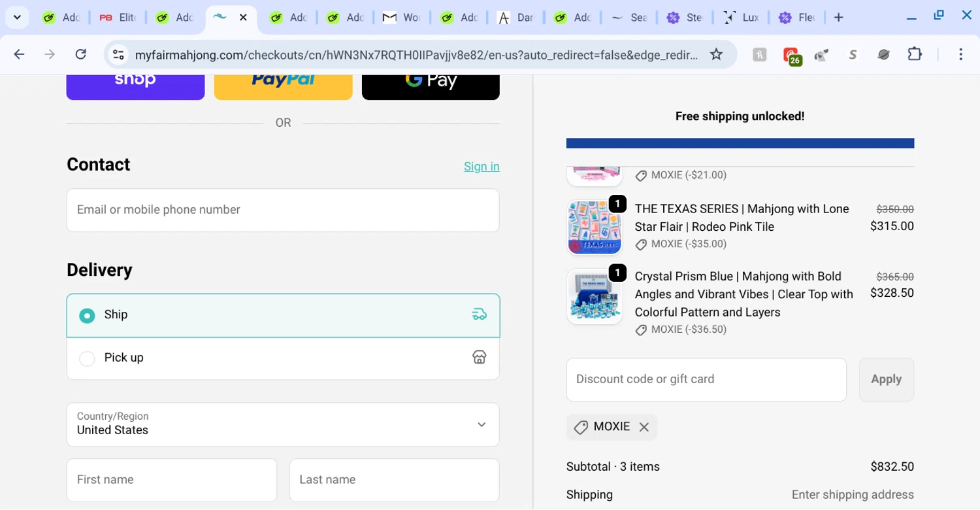Open a new browser tab
Image resolution: width=980 pixels, height=510 pixels.
pyautogui.click(x=839, y=18)
